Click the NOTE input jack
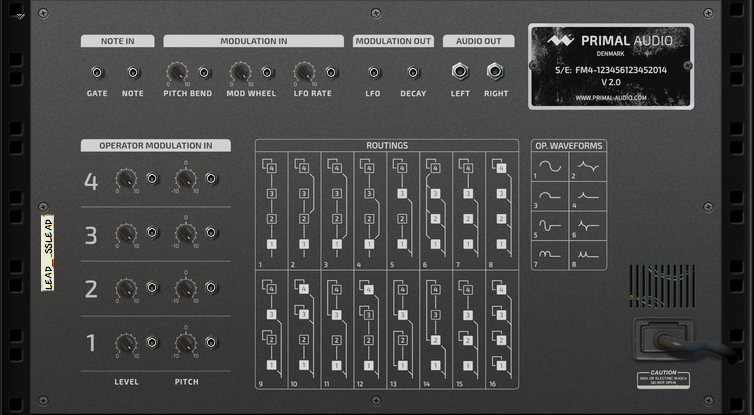 (133, 73)
